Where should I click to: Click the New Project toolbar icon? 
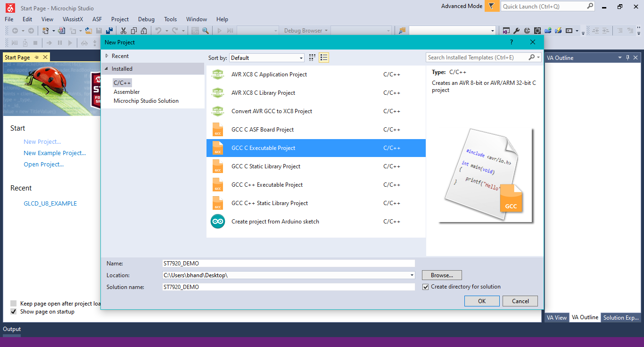tap(46, 31)
